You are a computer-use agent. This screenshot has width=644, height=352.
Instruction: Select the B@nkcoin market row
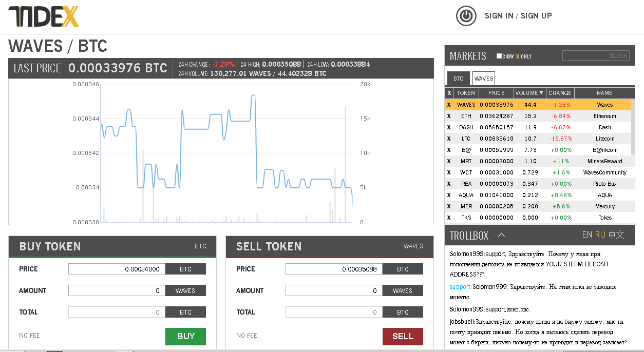click(x=538, y=150)
